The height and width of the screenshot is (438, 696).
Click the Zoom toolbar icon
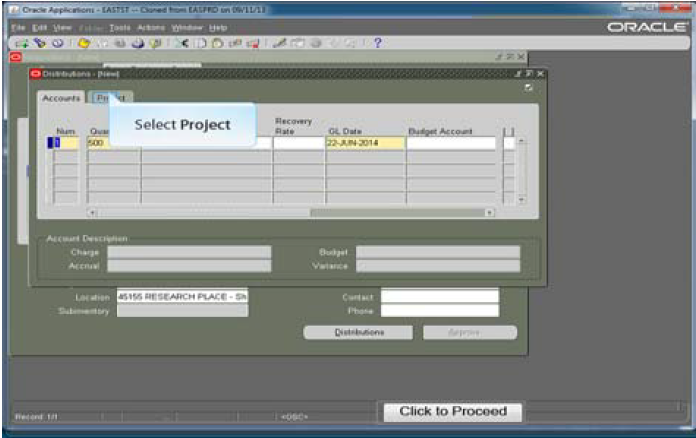point(297,43)
